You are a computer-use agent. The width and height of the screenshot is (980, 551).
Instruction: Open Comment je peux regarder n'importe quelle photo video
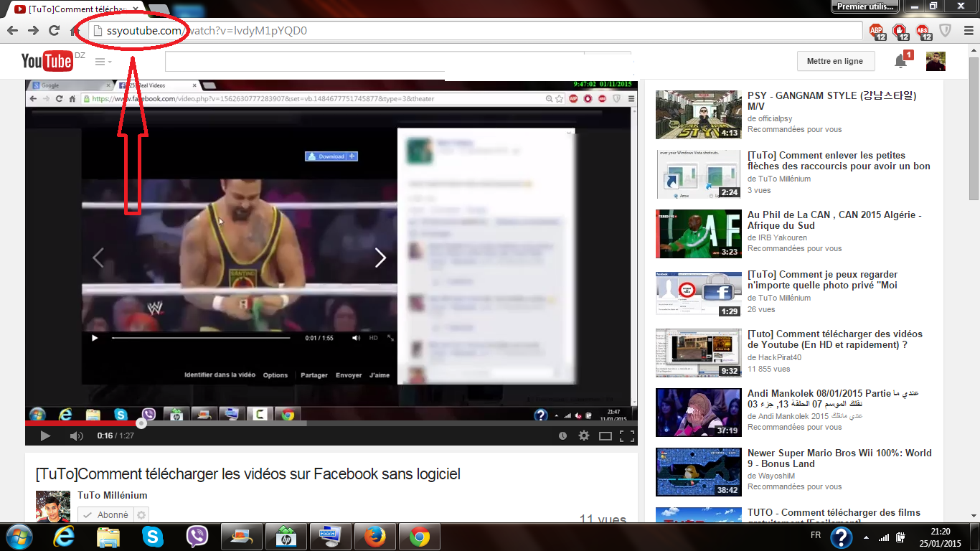pyautogui.click(x=822, y=280)
